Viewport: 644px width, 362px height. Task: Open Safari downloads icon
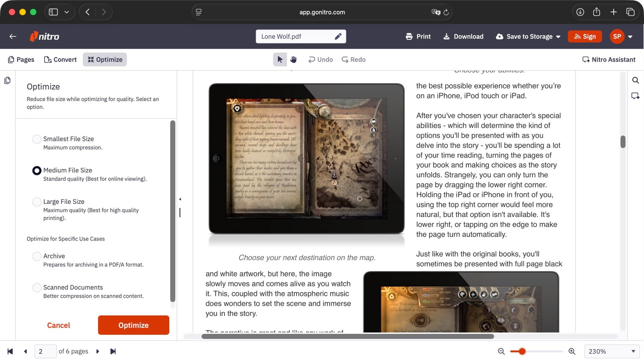coord(580,12)
